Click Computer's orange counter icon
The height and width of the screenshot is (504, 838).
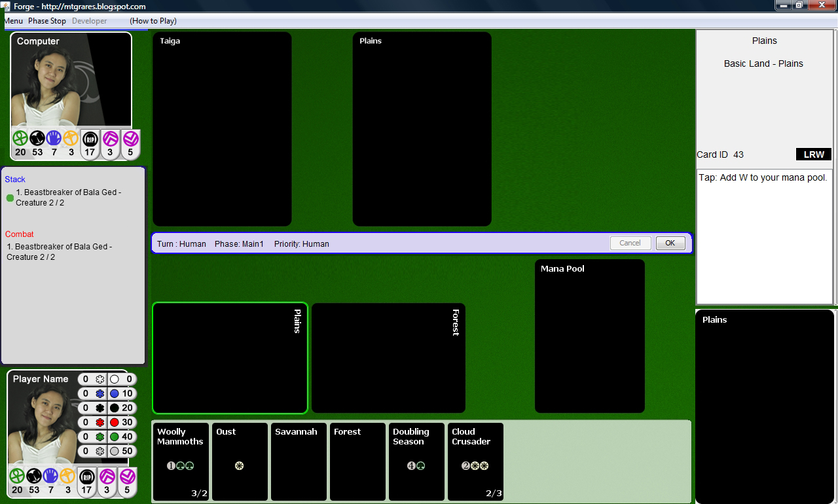[x=71, y=138]
